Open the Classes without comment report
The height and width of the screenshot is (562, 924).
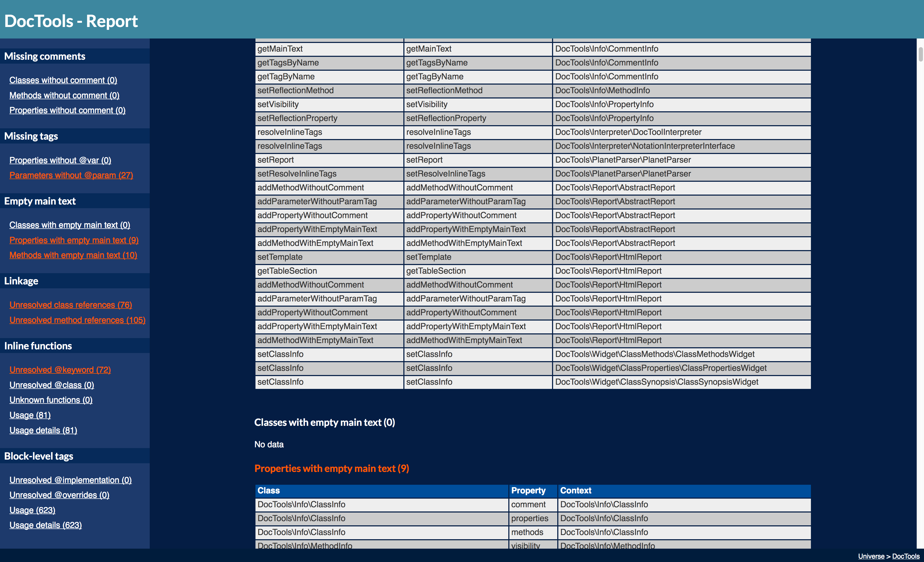[63, 80]
